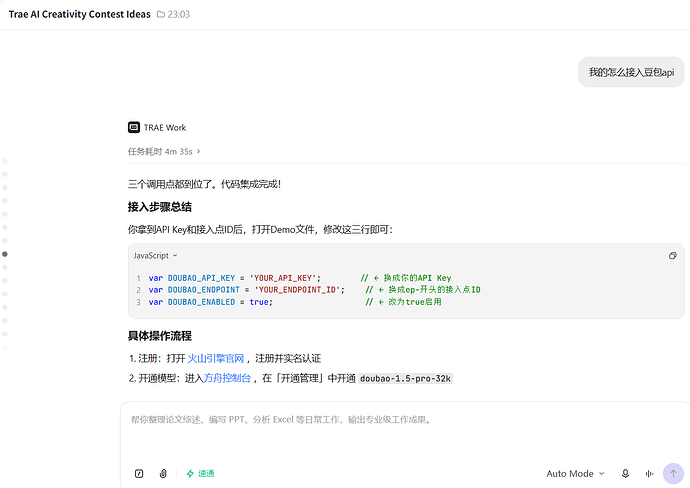Click the send arrow button
This screenshot has height=488, width=690.
673,473
